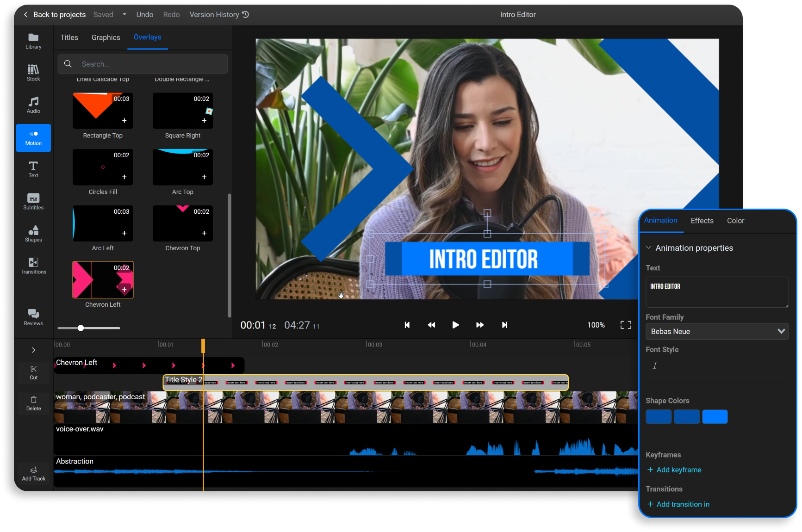This screenshot has height=532, width=802.
Task: Switch to the Effects tab
Action: pos(702,221)
